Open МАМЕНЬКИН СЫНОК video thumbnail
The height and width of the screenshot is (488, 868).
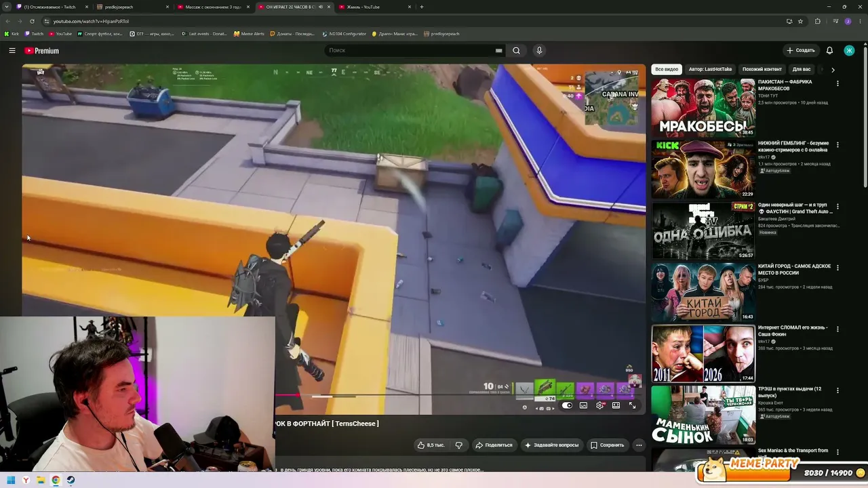tap(703, 415)
